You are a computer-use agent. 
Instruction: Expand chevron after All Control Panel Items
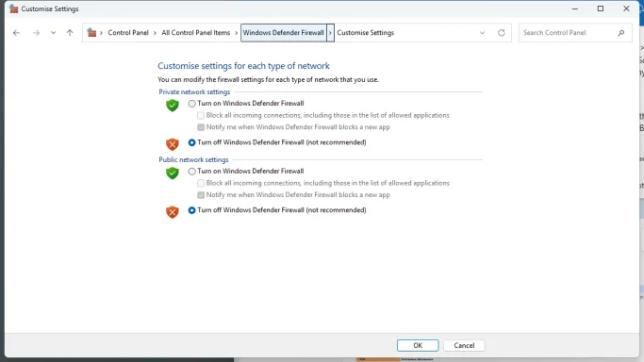(236, 33)
